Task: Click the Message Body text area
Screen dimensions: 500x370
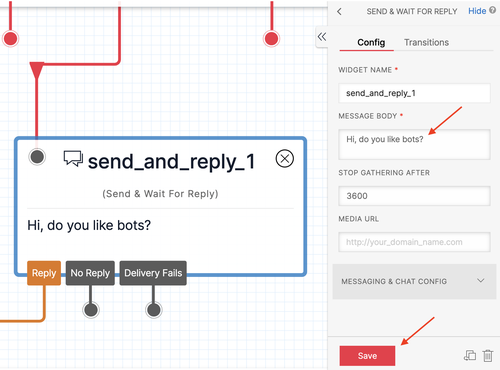Action: 414,144
